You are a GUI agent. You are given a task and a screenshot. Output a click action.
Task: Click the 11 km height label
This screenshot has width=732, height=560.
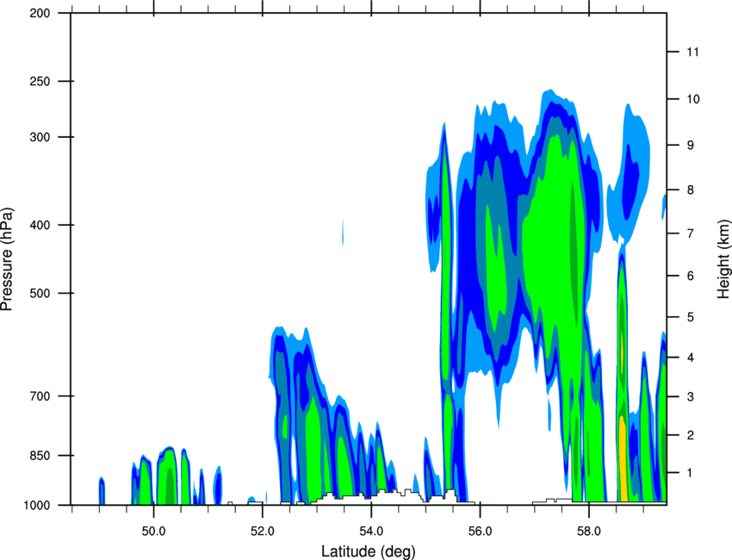[692, 52]
